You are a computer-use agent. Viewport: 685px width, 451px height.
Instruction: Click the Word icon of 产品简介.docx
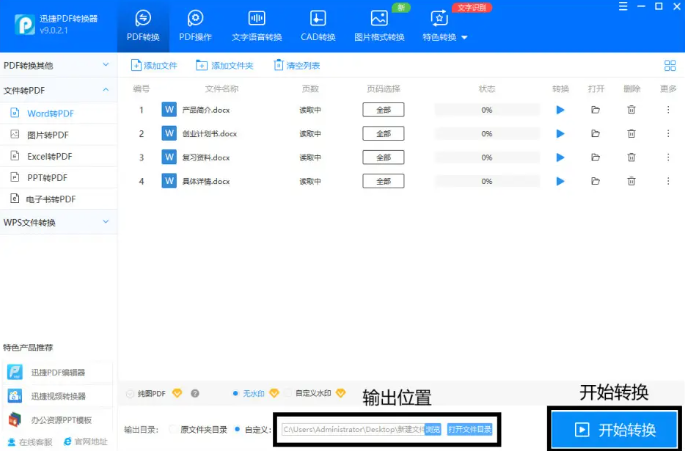[x=169, y=109]
